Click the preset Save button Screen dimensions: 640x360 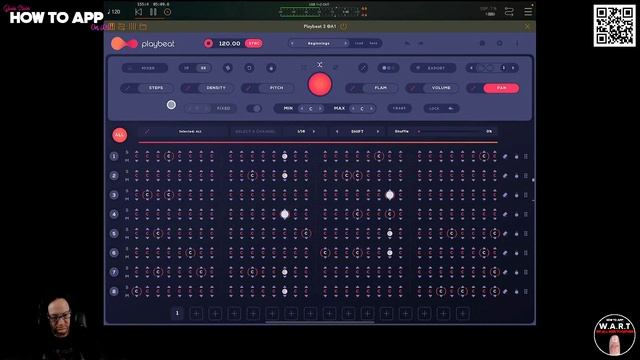tap(373, 43)
